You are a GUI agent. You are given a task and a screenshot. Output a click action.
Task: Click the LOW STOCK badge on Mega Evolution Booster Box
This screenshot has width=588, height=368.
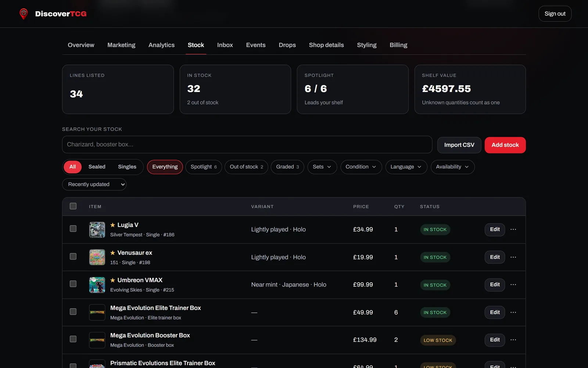438,340
